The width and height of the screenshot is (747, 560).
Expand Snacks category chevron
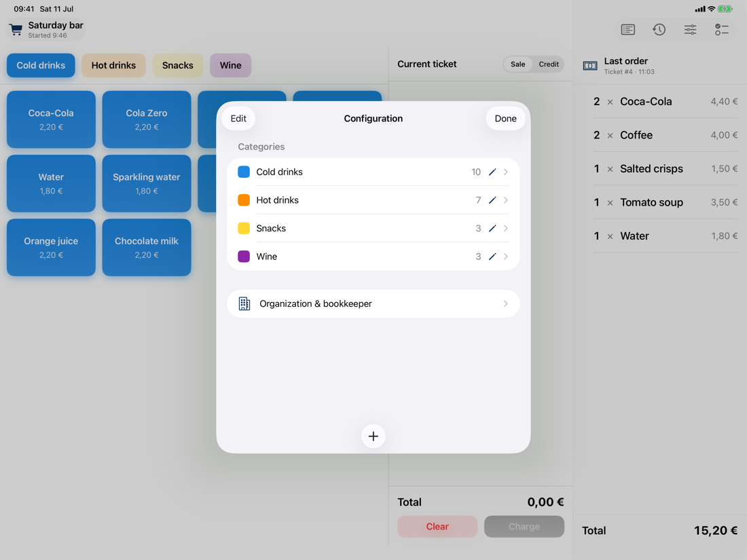pos(506,228)
